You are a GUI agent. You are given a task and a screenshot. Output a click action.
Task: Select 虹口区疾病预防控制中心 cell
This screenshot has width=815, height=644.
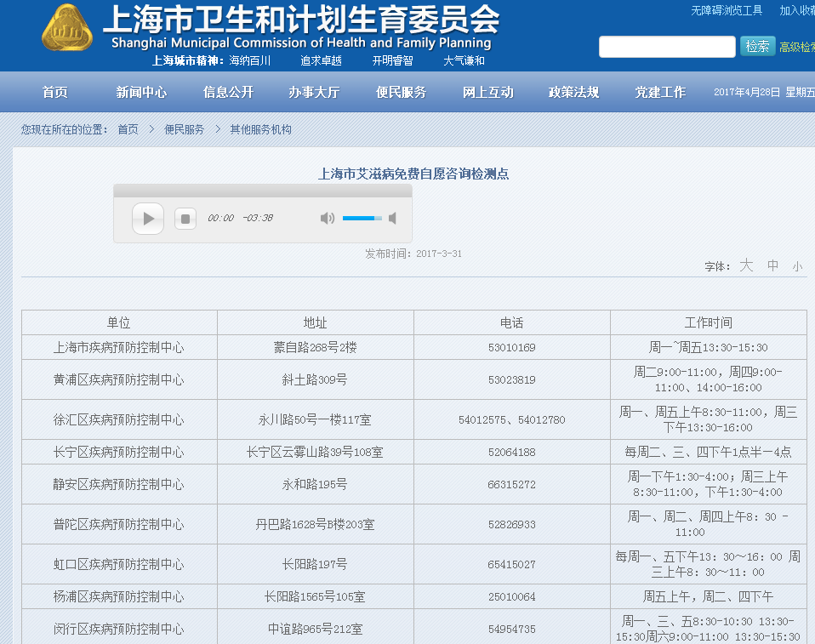(x=119, y=564)
